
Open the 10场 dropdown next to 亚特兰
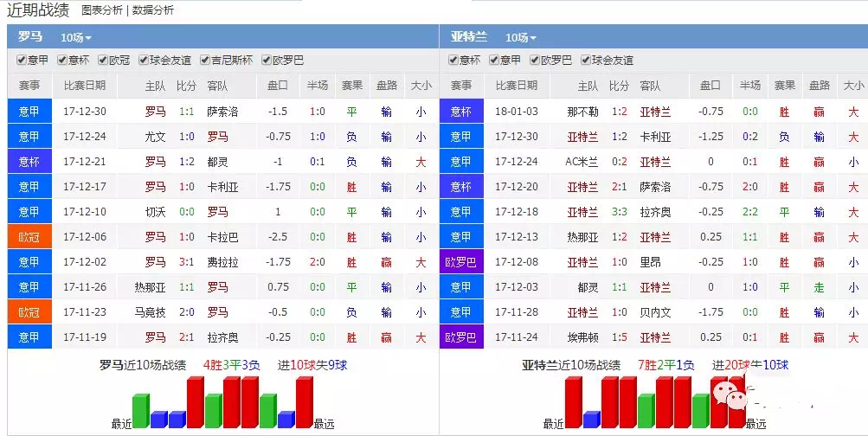coord(521,37)
